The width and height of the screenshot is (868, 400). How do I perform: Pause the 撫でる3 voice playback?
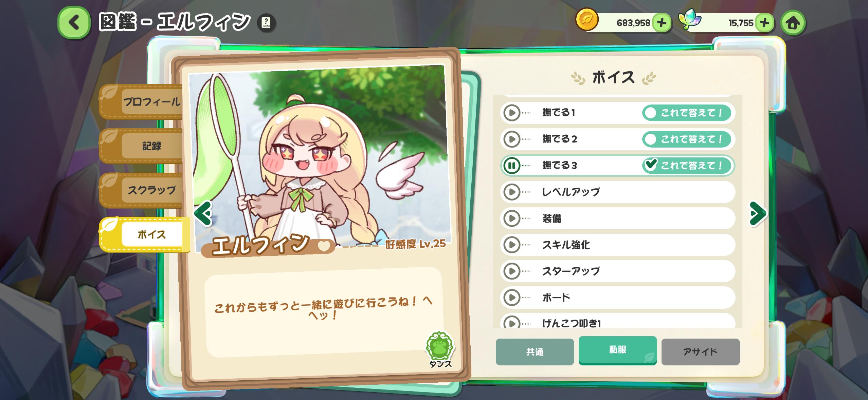(x=512, y=166)
